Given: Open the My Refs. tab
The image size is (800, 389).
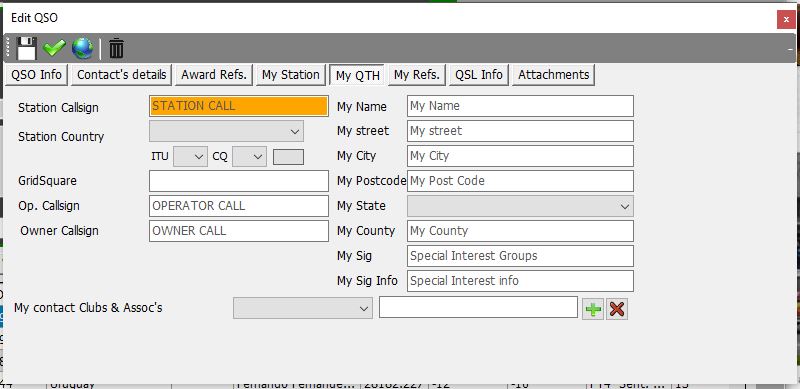Looking at the screenshot, I should [417, 75].
